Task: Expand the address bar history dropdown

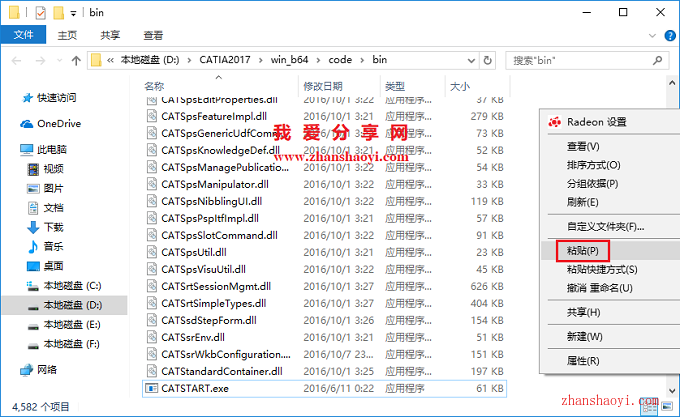Action: click(x=471, y=61)
